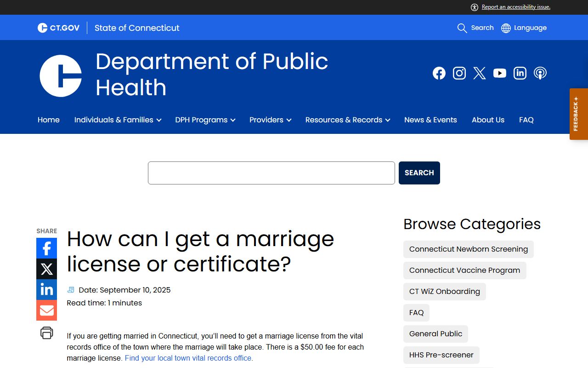Screen dimensions: 588x368
Task: Expand the Resources & Records menu
Action: (347, 120)
